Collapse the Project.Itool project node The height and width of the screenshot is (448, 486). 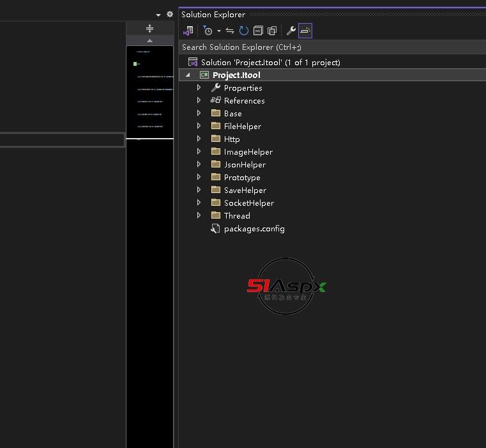(x=188, y=75)
